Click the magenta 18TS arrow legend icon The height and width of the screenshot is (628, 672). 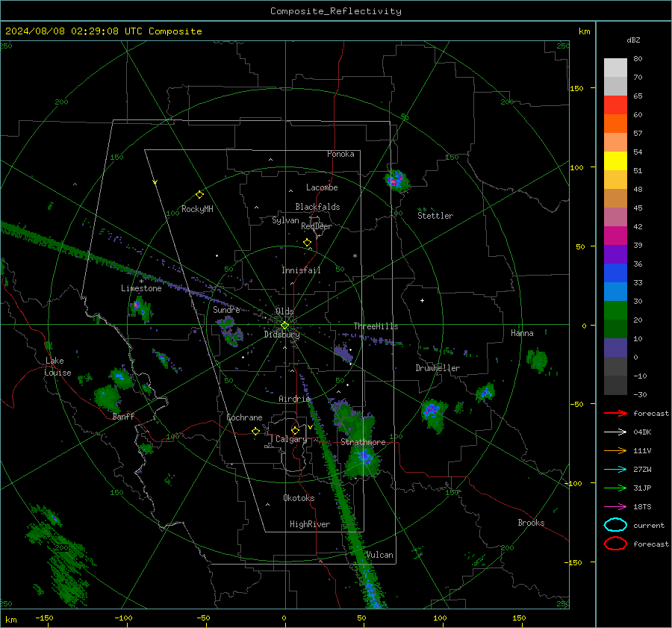pos(615,507)
